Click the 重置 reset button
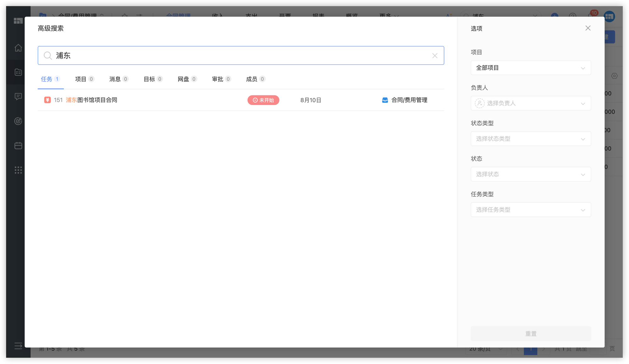 [x=531, y=334]
